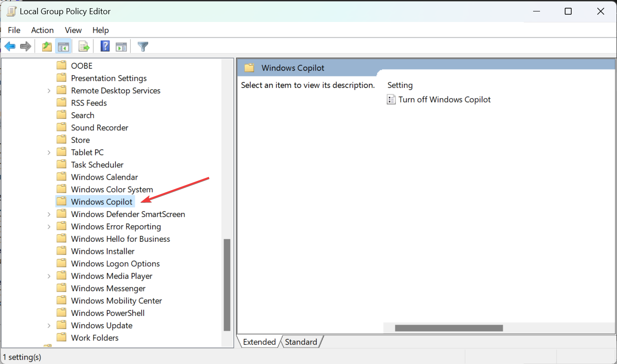Select the Windows Mobility Center folder icon
The image size is (617, 364).
point(61,300)
